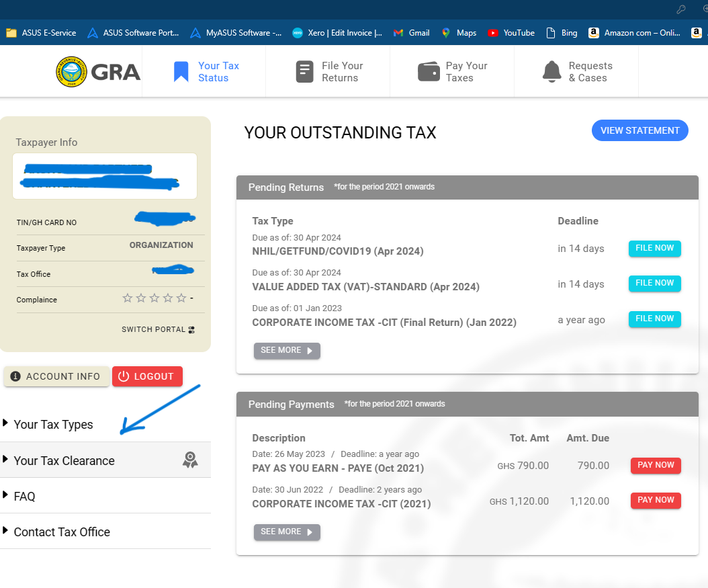Open the Your Tax Status bookmark icon
This screenshot has height=588, width=708.
point(181,72)
